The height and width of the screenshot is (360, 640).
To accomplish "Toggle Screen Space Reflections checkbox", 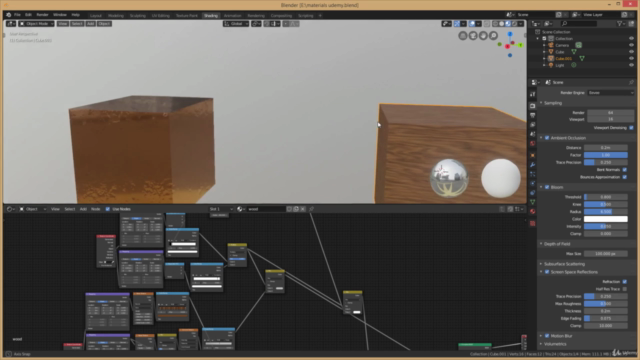I will pos(547,272).
